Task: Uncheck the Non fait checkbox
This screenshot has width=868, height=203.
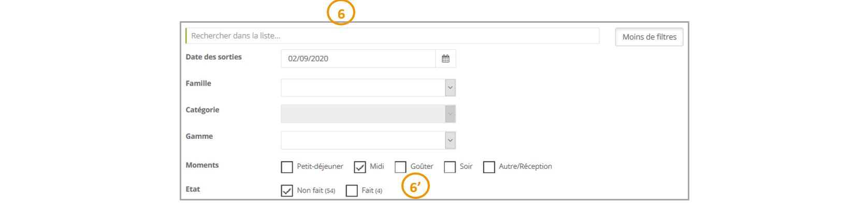Action: point(287,191)
